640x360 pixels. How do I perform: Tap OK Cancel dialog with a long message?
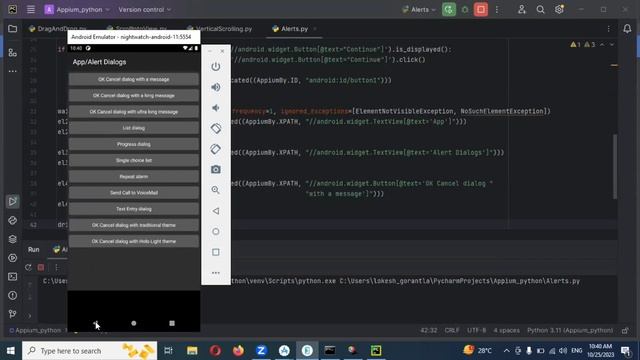(133, 96)
